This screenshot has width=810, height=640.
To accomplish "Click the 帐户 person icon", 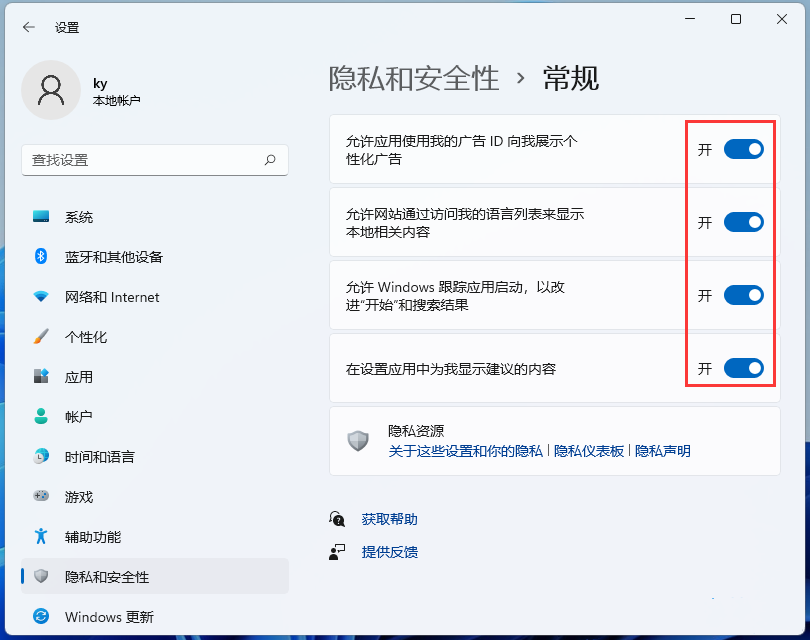I will [x=41, y=416].
